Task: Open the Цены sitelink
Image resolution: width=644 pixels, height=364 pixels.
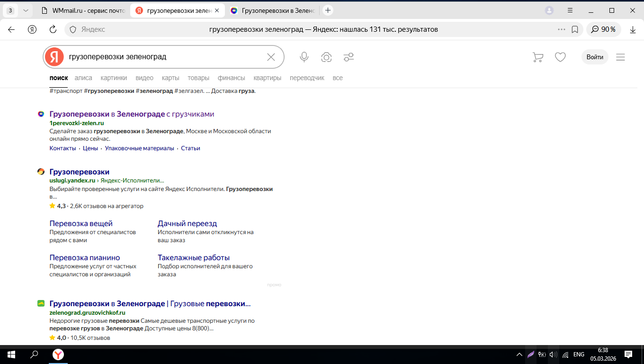Action: point(90,148)
